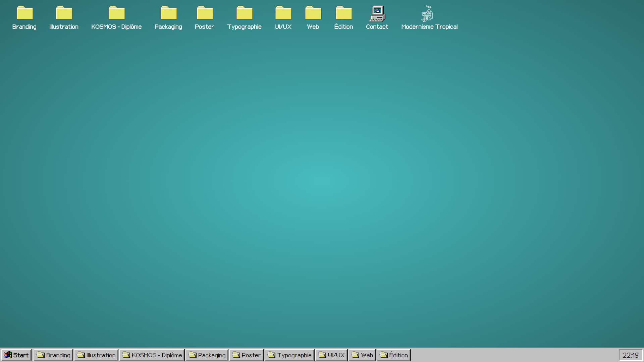Open the Branding folder desktop icon
Image resolution: width=644 pixels, height=362 pixels.
pyautogui.click(x=24, y=13)
